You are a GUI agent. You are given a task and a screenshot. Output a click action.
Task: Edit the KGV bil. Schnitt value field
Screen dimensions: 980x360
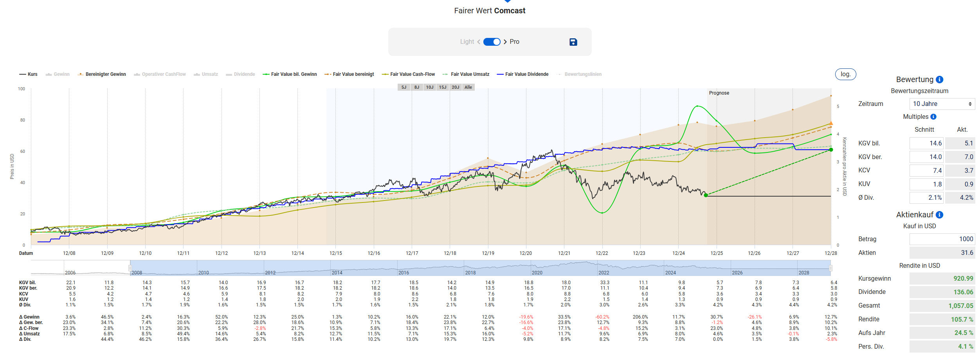click(926, 143)
